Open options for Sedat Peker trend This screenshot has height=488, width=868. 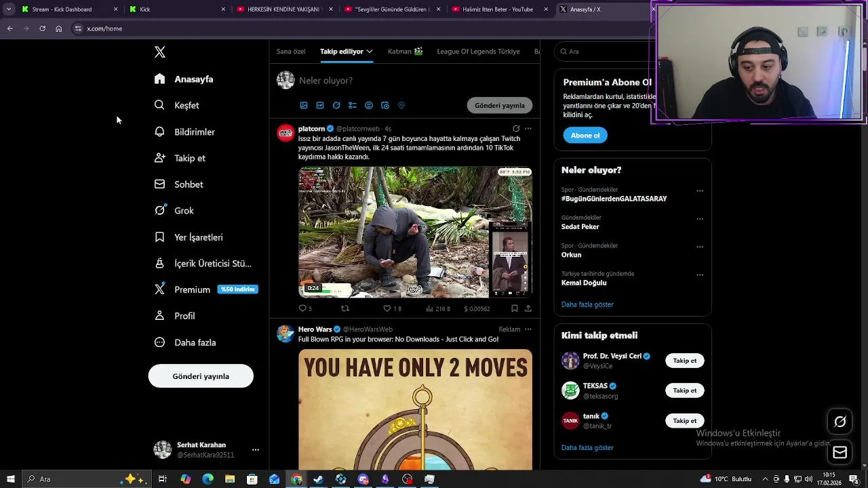pyautogui.click(x=700, y=219)
